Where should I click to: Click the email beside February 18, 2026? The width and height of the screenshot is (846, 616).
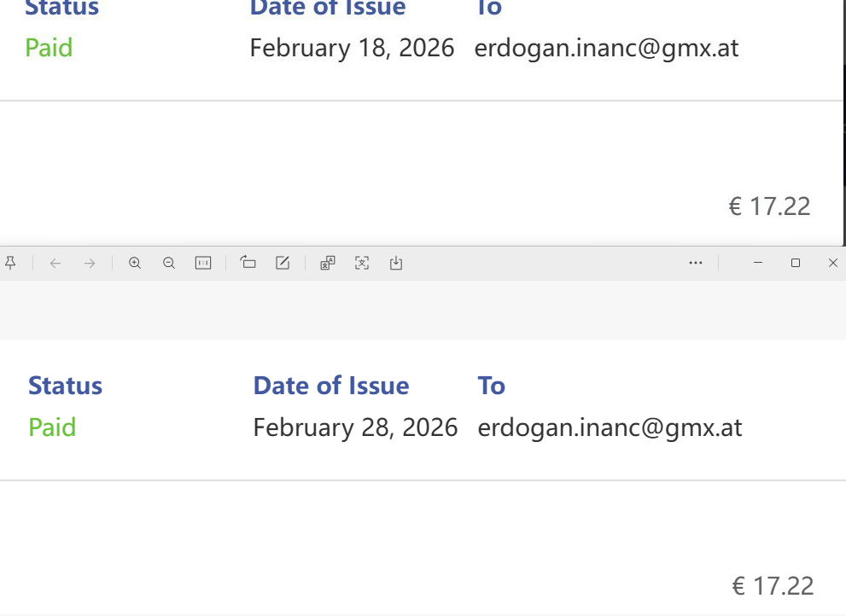[606, 48]
